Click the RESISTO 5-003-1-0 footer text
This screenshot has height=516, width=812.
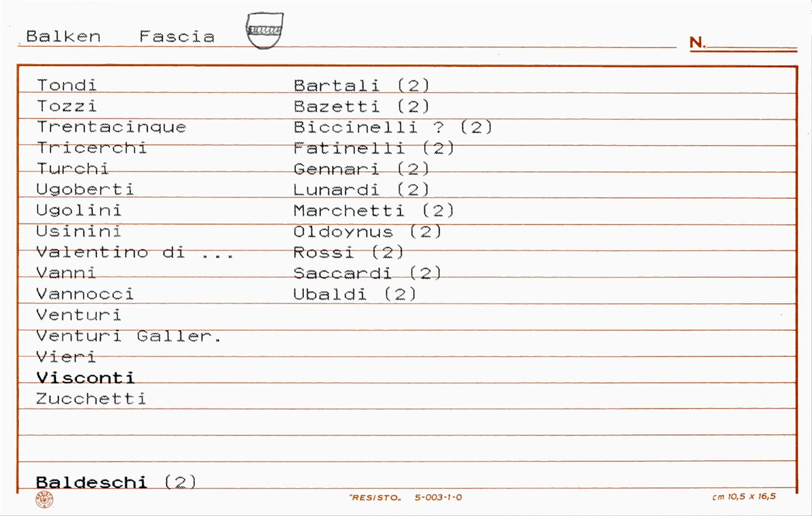click(x=406, y=497)
